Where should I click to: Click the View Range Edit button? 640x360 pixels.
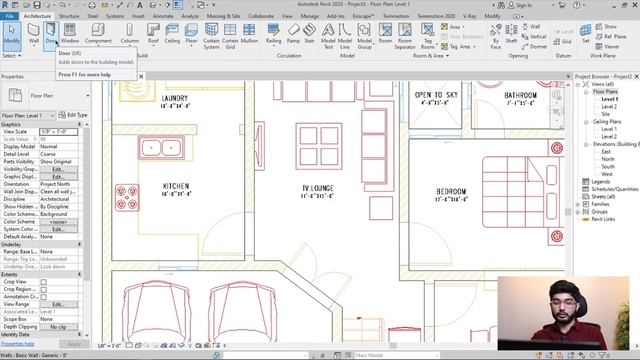coord(58,304)
